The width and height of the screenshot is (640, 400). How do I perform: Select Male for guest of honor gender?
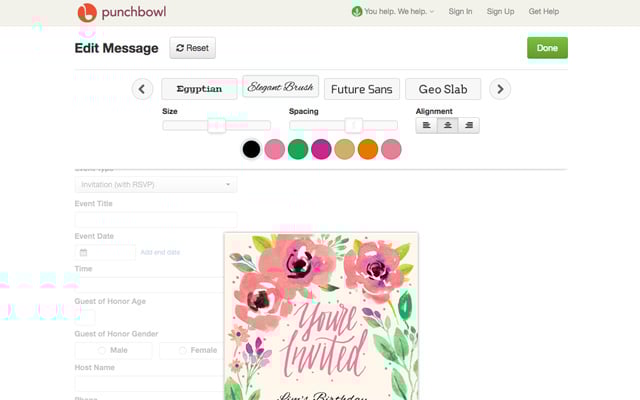[x=113, y=350]
